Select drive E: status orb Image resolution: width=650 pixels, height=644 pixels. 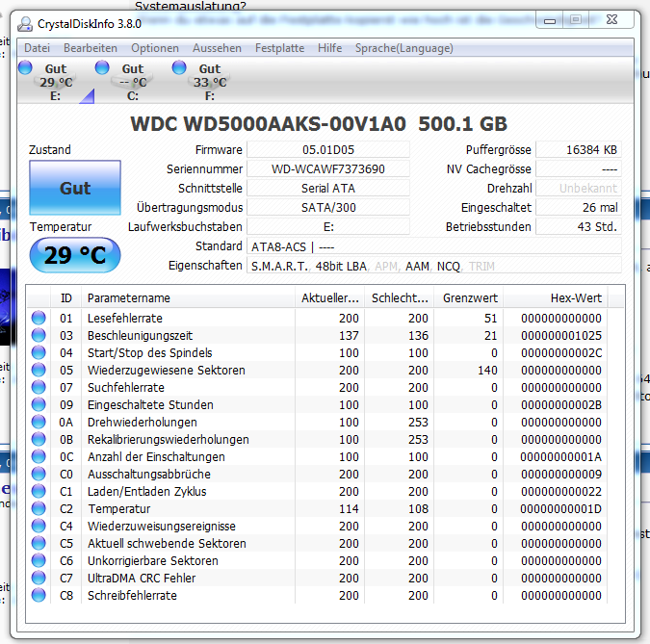point(25,67)
